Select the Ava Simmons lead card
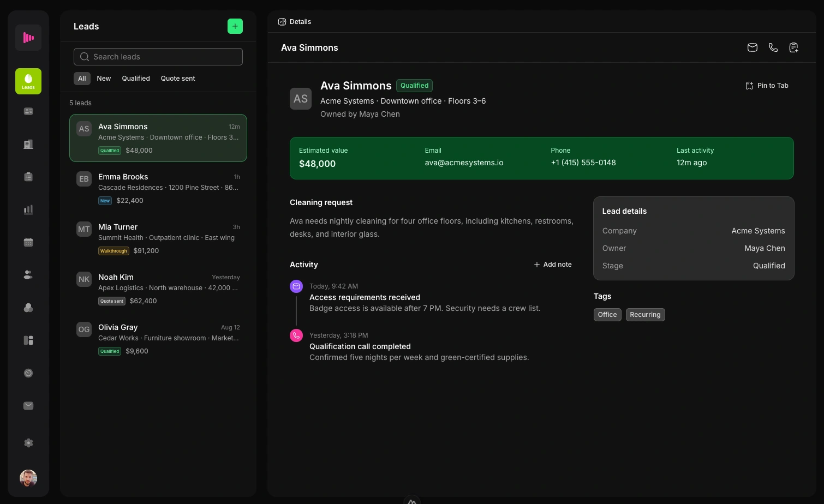Screen dimensions: 824x504 click(158, 138)
